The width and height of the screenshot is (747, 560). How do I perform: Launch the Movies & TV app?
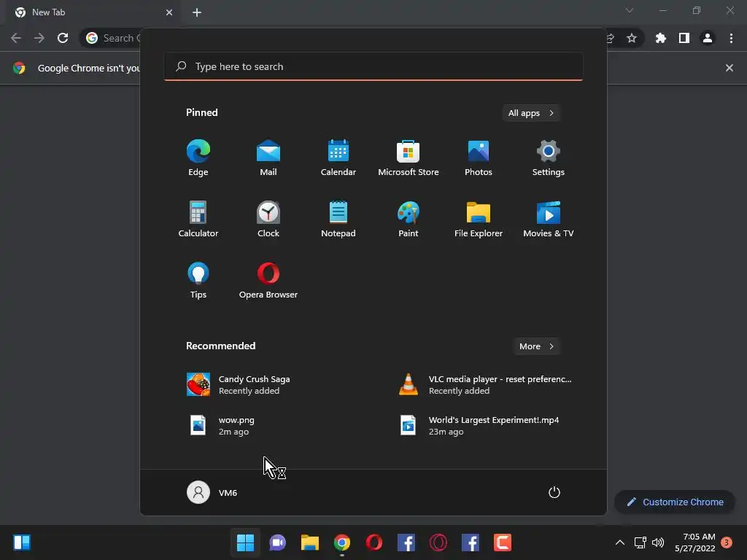coord(549,219)
